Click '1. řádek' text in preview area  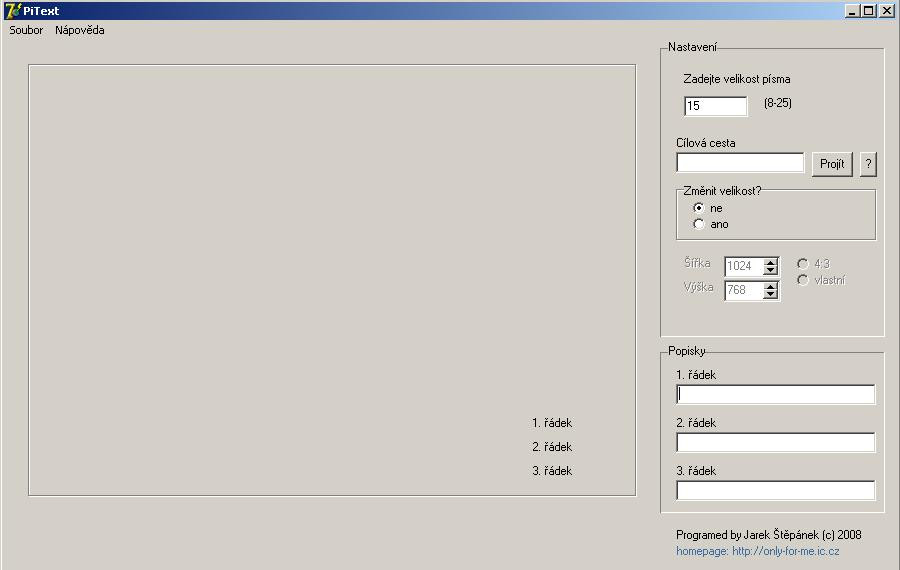coord(552,423)
